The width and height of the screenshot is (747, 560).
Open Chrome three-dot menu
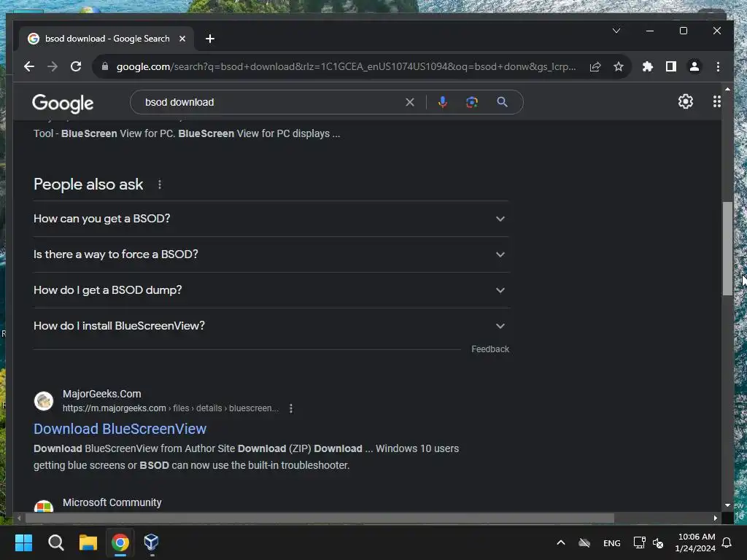click(718, 66)
